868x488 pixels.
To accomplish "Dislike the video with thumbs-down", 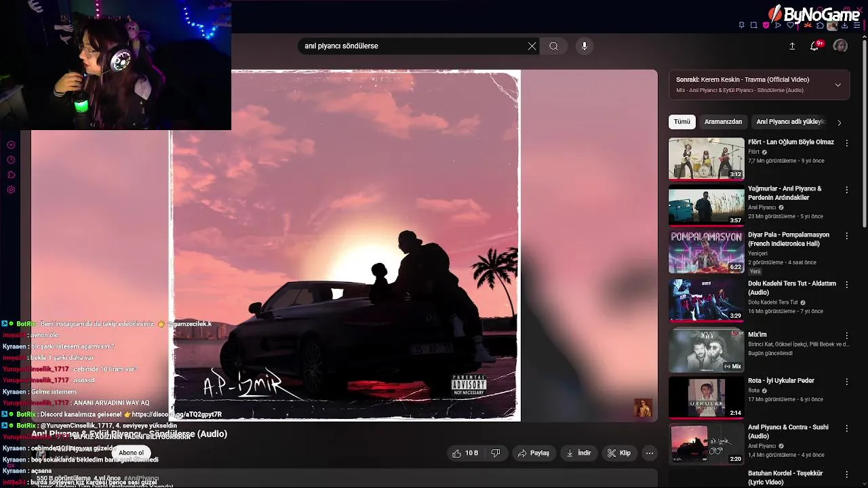I will click(x=496, y=453).
